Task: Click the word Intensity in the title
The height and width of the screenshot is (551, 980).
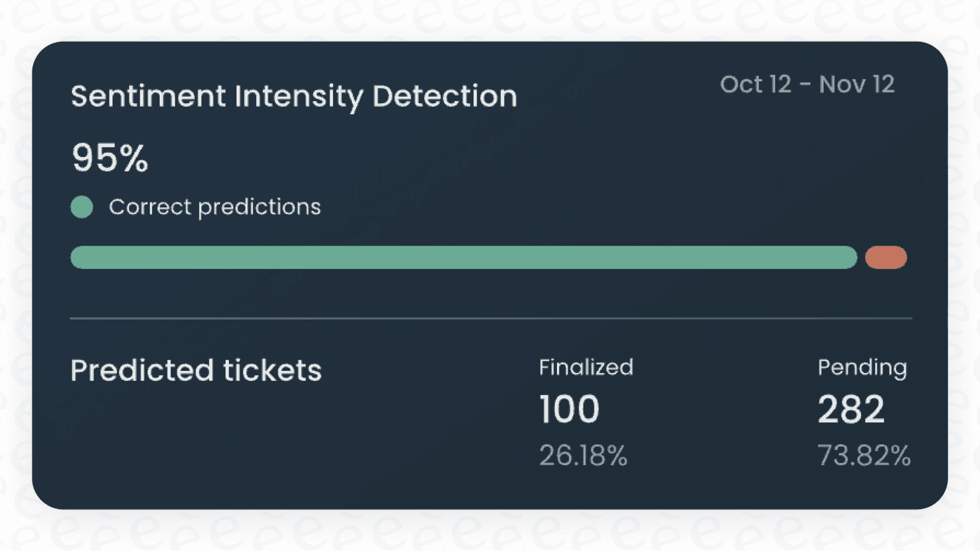Action: (299, 97)
